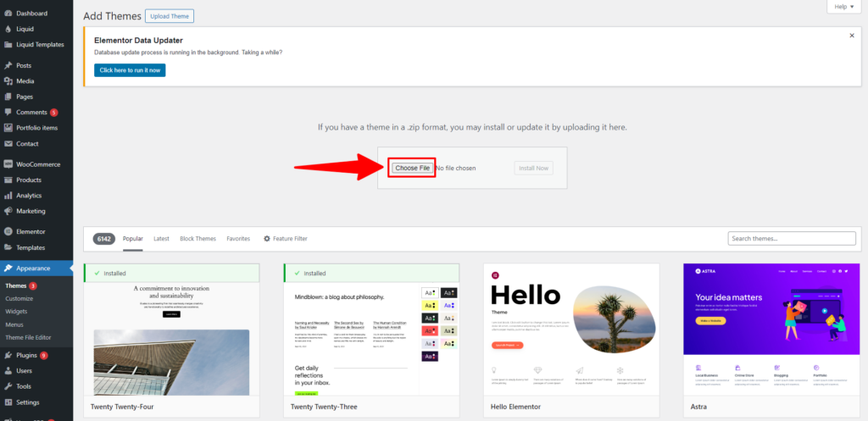Image resolution: width=868 pixels, height=421 pixels.
Task: Open the Twenty Twenty-Four theme preview
Action: (x=171, y=339)
